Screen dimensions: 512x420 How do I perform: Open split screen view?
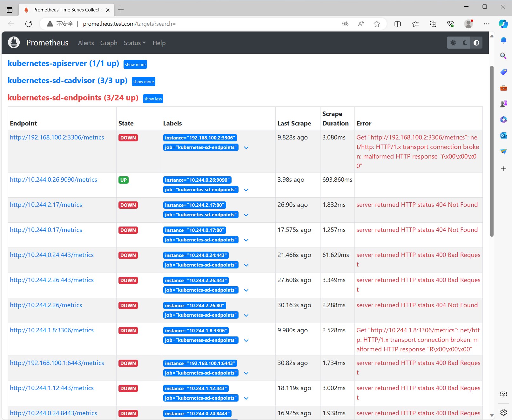pyautogui.click(x=397, y=24)
